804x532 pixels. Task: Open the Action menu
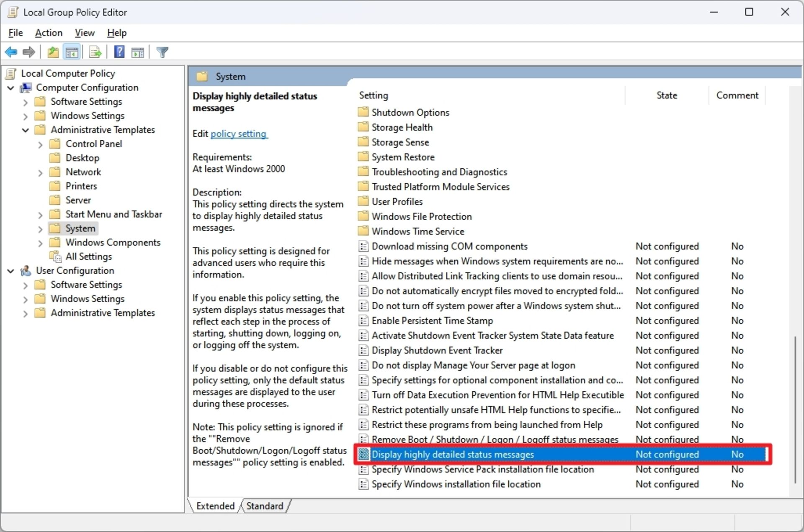click(48, 33)
